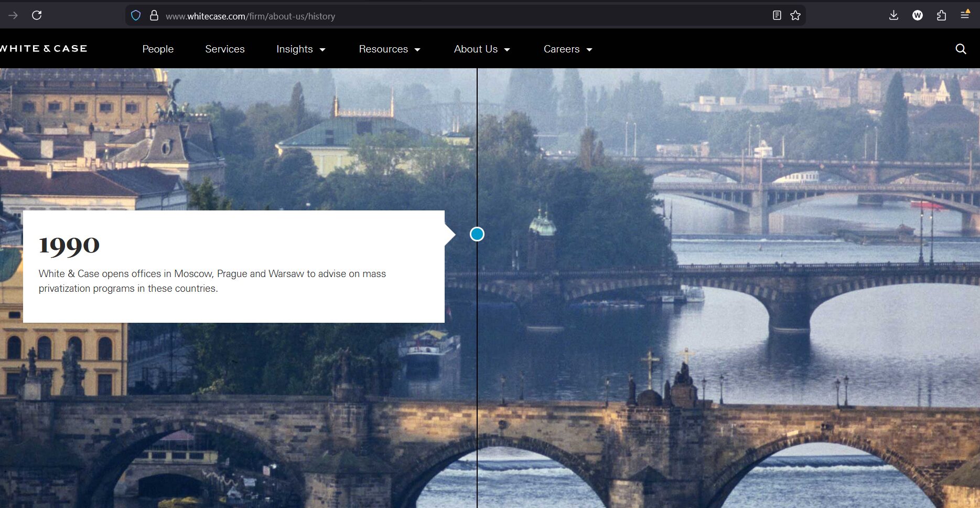Expand the Resources dropdown
Viewport: 980px width, 508px height.
(390, 49)
